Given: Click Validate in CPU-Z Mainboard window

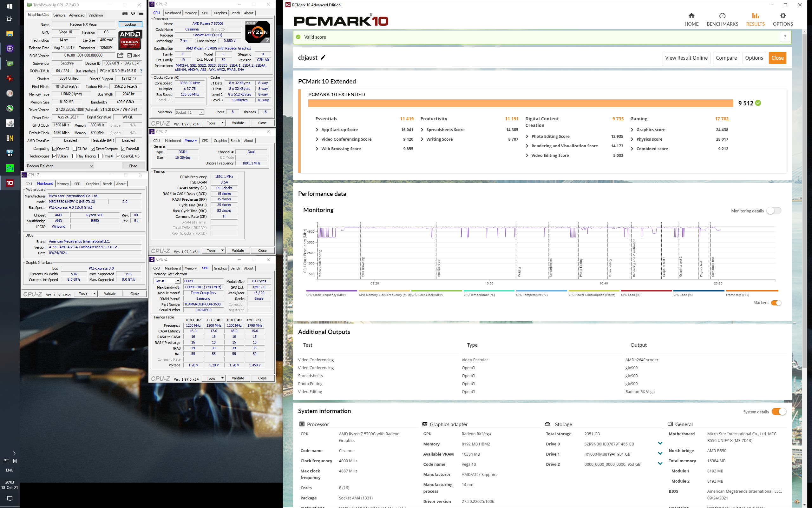Looking at the screenshot, I should pyautogui.click(x=110, y=294).
